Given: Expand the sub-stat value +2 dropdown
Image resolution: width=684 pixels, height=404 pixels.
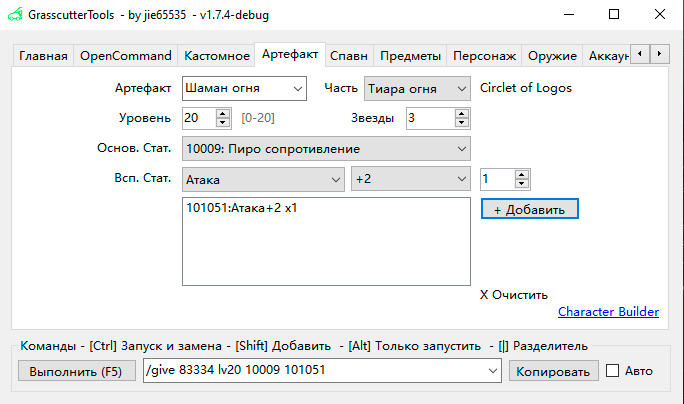Looking at the screenshot, I should (461, 179).
